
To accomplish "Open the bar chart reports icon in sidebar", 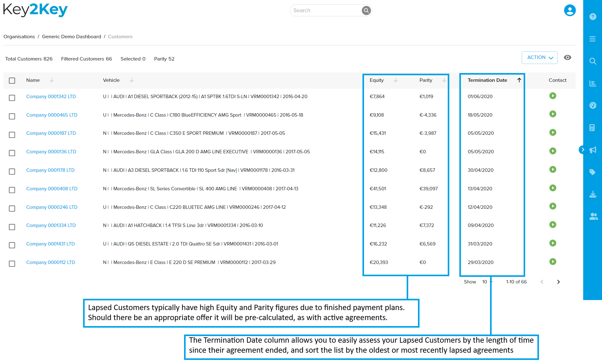I will pyautogui.click(x=593, y=83).
